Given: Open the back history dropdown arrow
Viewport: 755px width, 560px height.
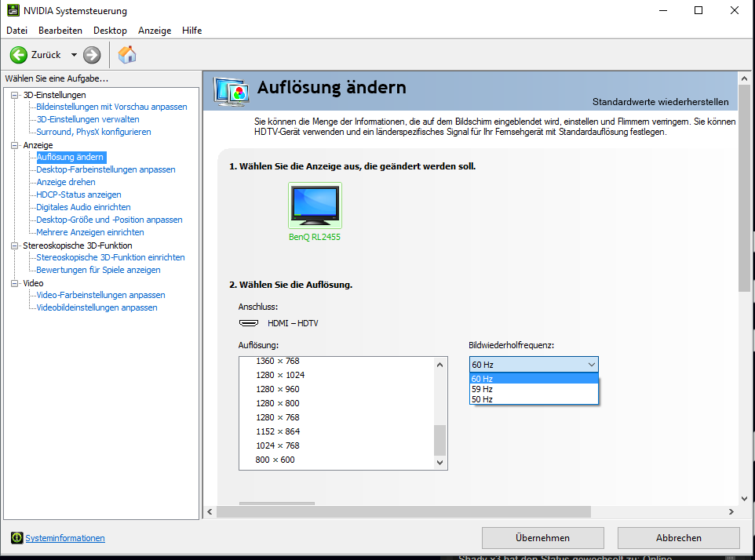Looking at the screenshot, I should tap(74, 55).
